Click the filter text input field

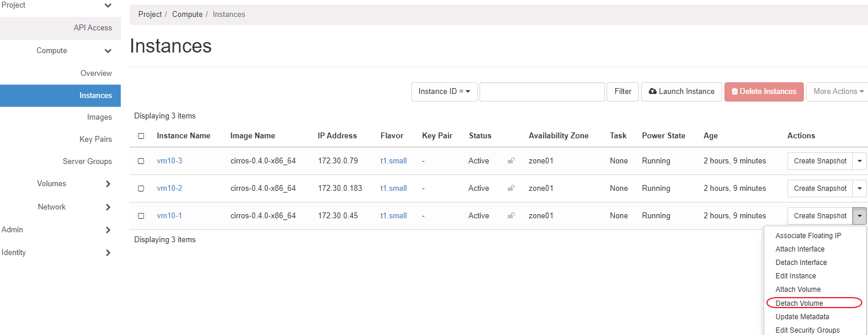[x=541, y=92]
